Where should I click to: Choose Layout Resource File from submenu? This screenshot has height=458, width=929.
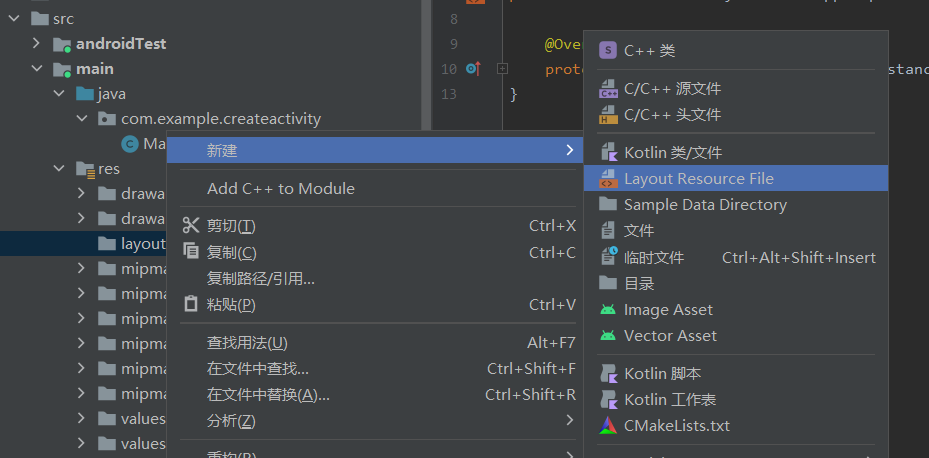pos(698,179)
